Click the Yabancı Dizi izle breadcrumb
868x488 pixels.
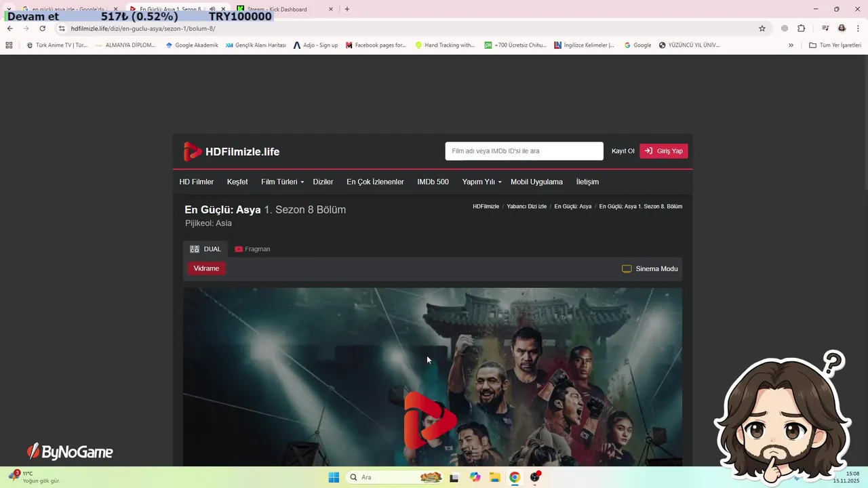527,206
